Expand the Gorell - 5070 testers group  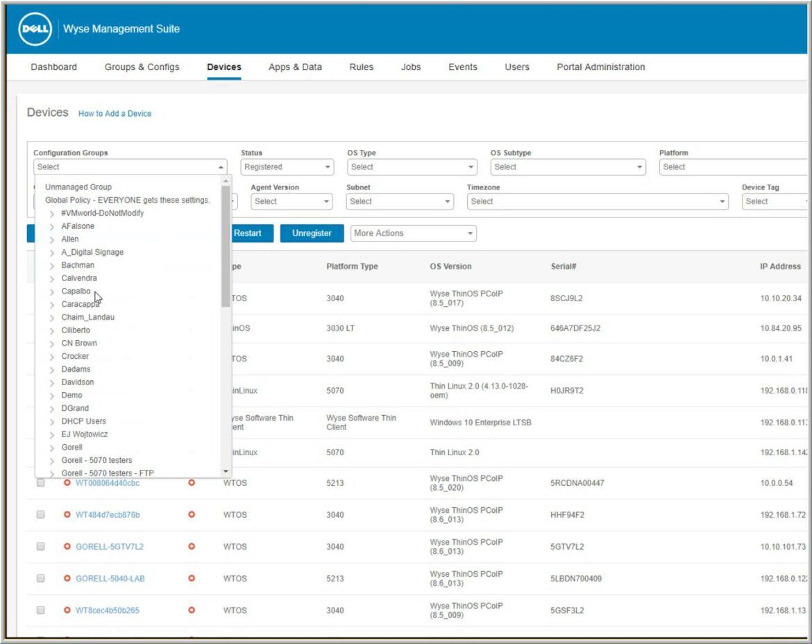tap(52, 460)
